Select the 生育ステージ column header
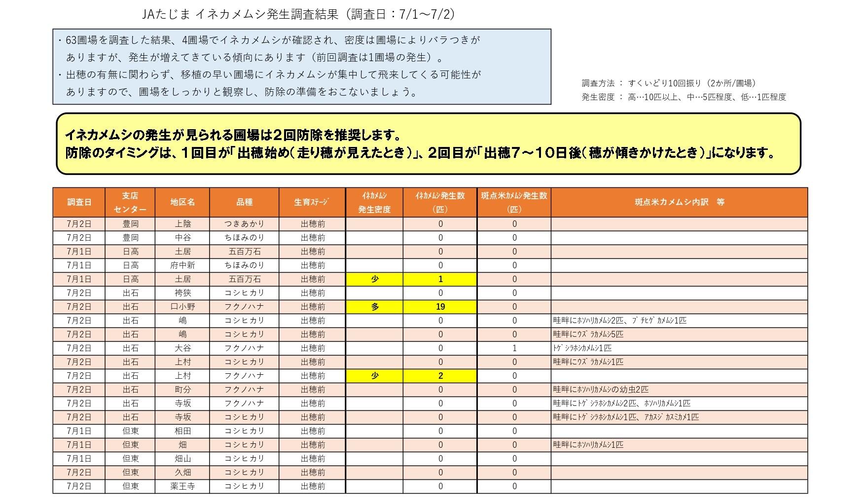This screenshot has height=504, width=865. point(312,202)
